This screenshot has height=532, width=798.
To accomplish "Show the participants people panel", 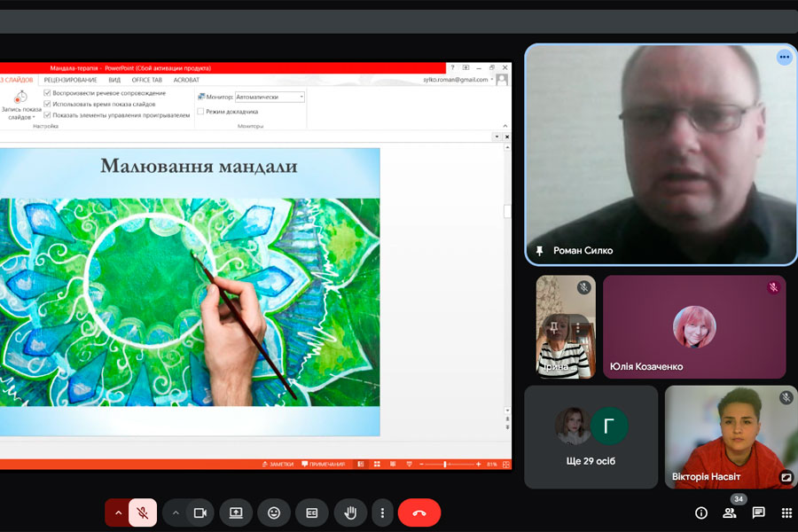I will [x=730, y=512].
